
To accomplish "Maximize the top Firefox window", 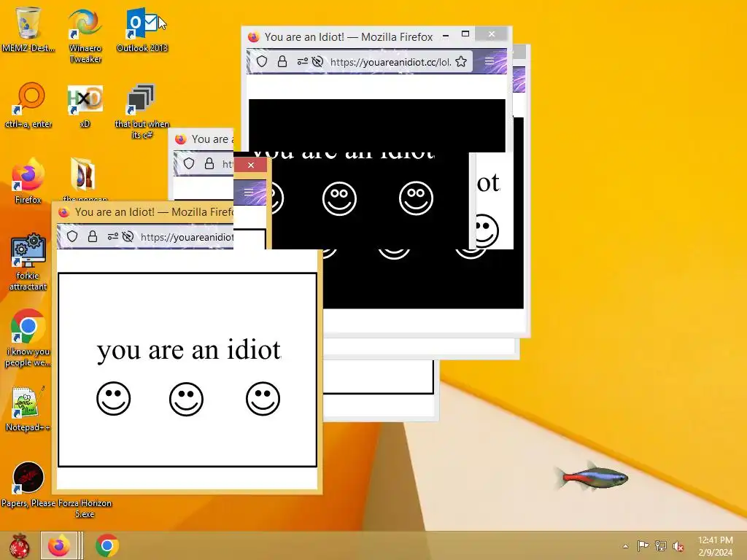I will click(x=465, y=34).
